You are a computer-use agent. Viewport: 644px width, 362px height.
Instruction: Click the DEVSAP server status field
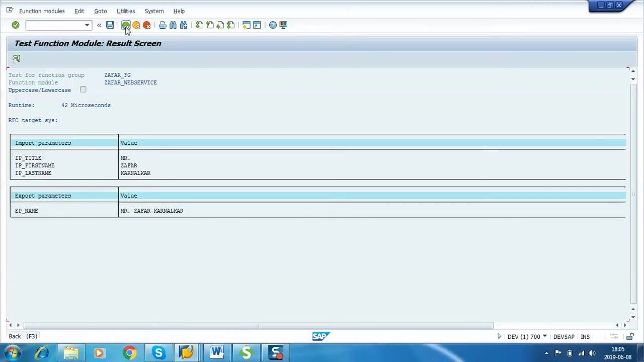pyautogui.click(x=563, y=337)
